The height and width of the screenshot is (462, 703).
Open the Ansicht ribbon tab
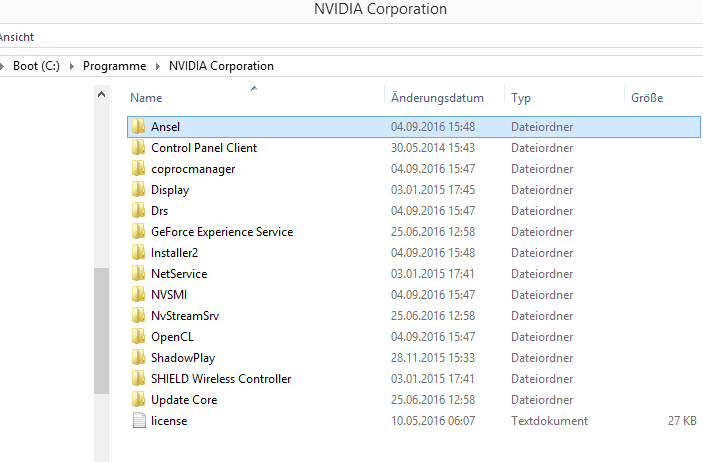click(17, 37)
